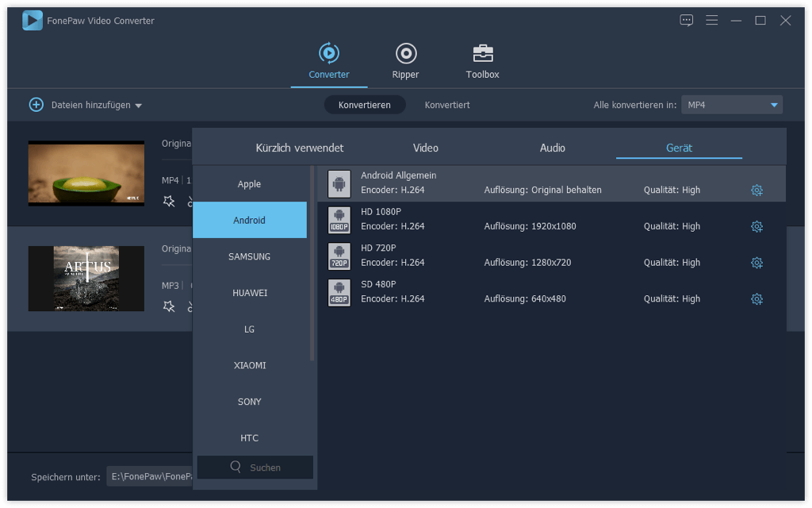Click the HD 1080P profile name
Screen dimensions: 812x508
tap(381, 211)
